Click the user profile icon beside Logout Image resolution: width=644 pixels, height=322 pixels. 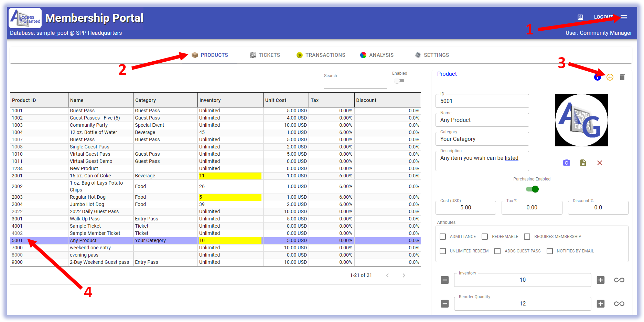pos(580,17)
